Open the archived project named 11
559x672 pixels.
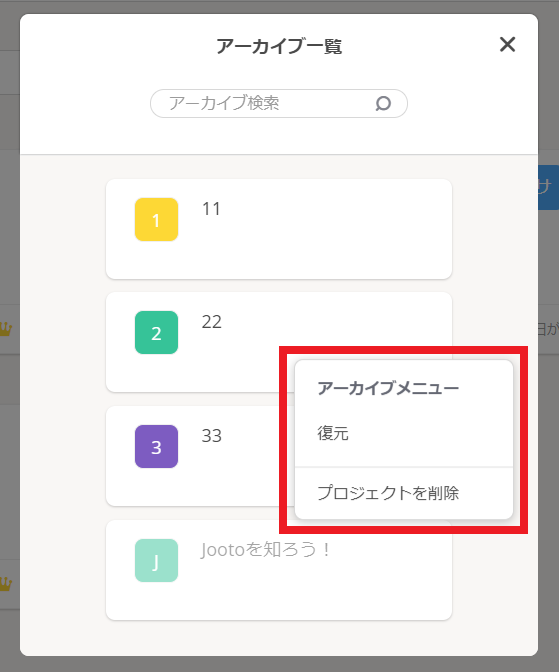point(211,209)
